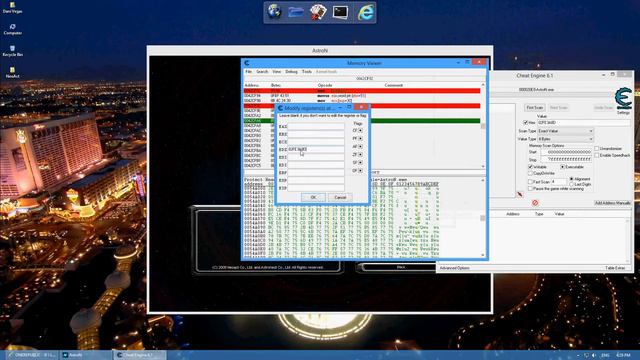Enable the Unrandomizer checkbox

point(597,149)
